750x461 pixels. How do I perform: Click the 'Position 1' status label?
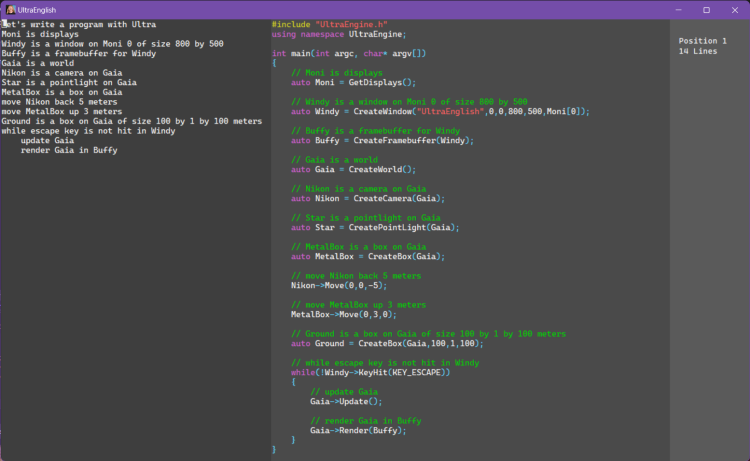[703, 41]
